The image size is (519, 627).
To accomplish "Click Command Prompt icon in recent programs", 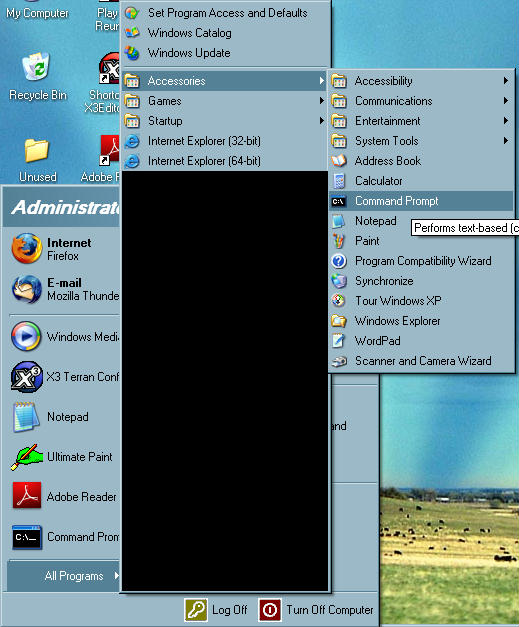I will click(26, 537).
